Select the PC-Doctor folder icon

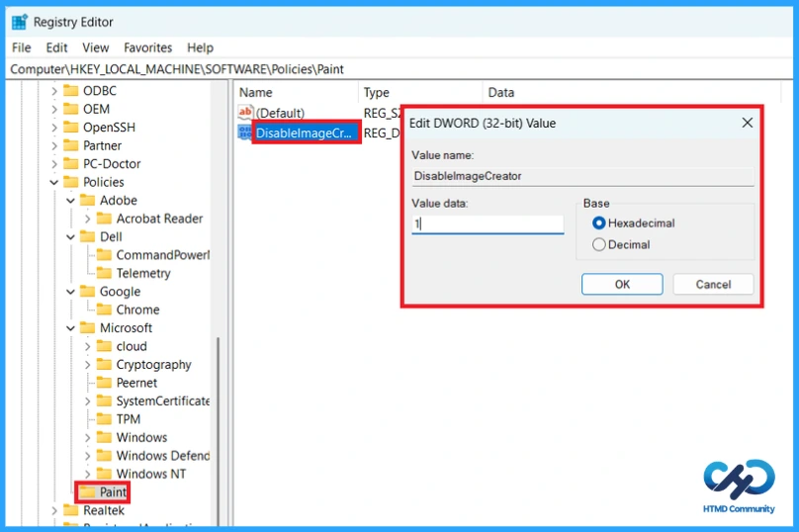pos(71,163)
